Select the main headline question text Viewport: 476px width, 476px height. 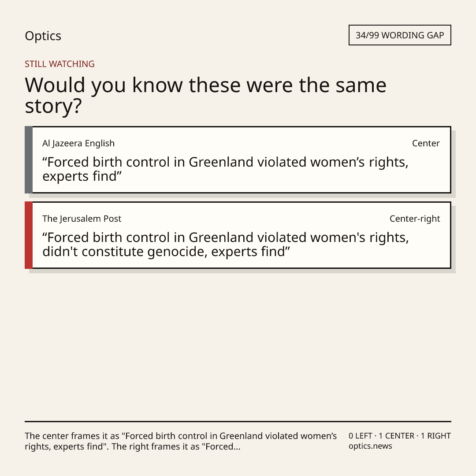point(205,95)
